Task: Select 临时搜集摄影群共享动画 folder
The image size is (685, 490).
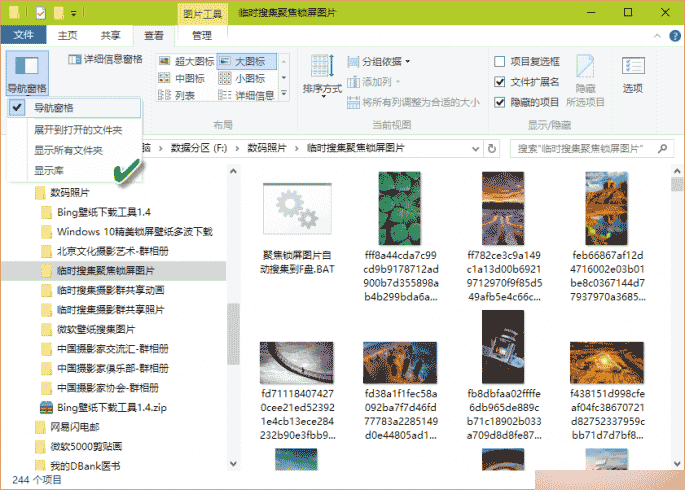Action: [111, 290]
